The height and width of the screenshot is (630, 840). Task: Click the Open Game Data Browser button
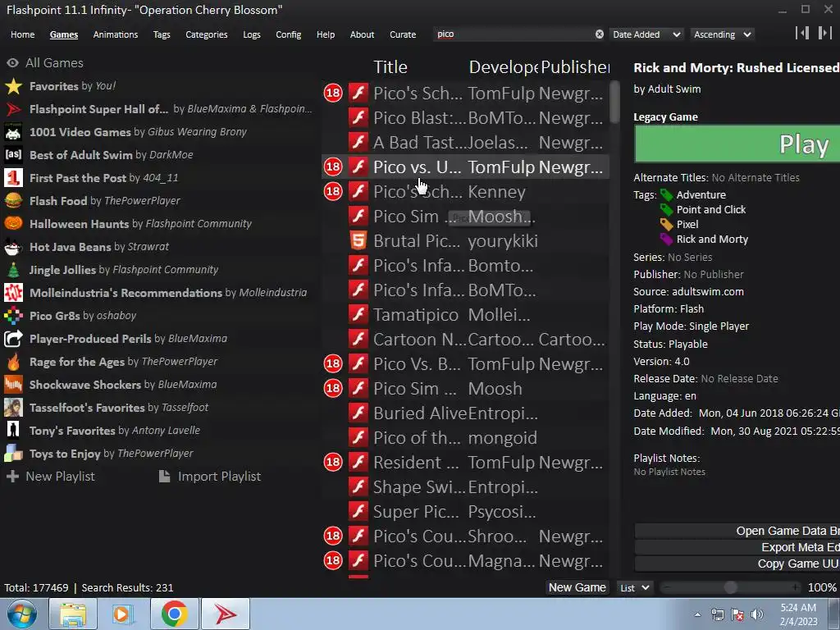pyautogui.click(x=737, y=531)
